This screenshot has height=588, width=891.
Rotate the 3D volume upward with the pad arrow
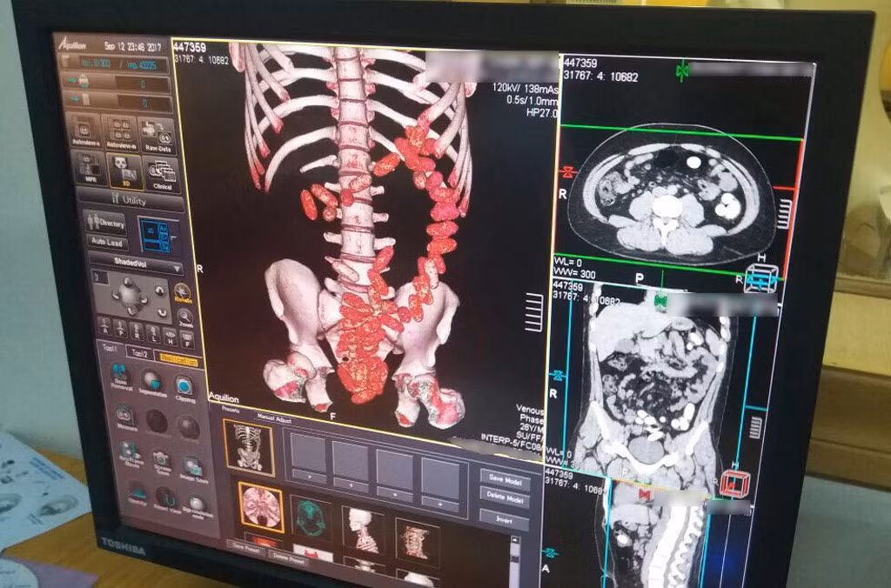pos(129,281)
